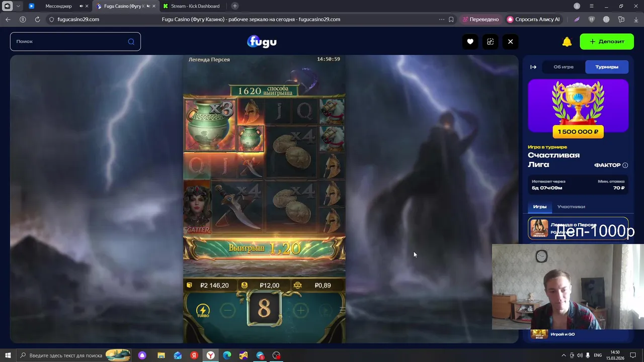Image resolution: width=644 pixels, height=362 pixels.
Task: Open the 1 500 000 ₽ trophy banner
Action: 578,109
